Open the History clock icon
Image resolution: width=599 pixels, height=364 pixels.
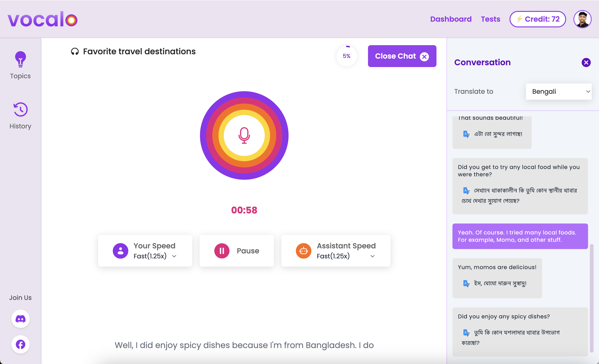(x=20, y=109)
